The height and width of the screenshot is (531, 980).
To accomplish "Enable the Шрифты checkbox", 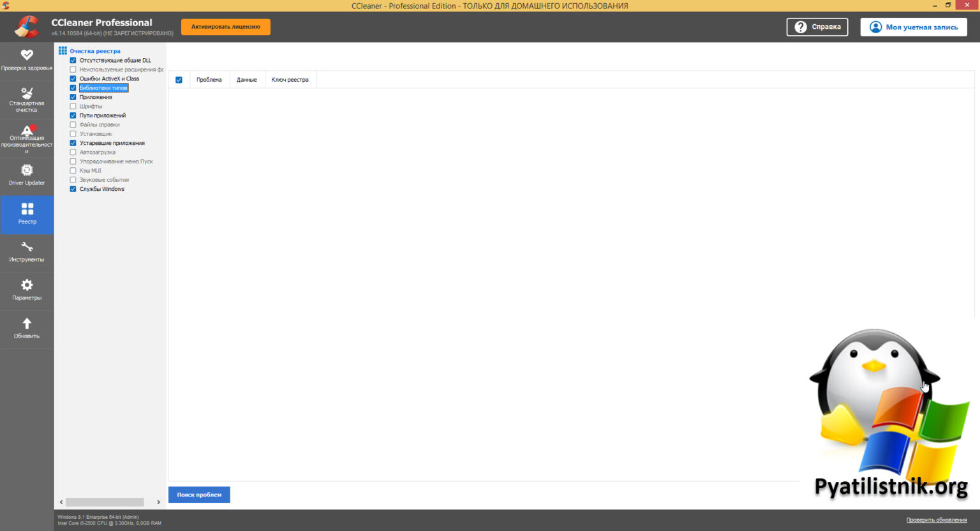I will pyautogui.click(x=73, y=106).
